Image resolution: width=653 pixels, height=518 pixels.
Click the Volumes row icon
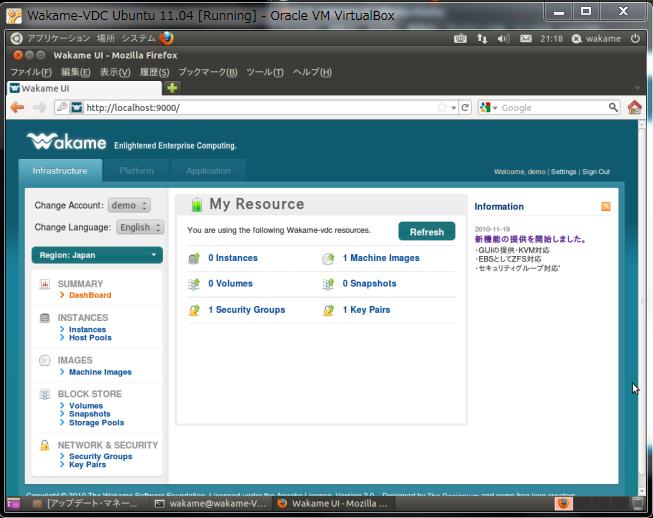coord(194,284)
